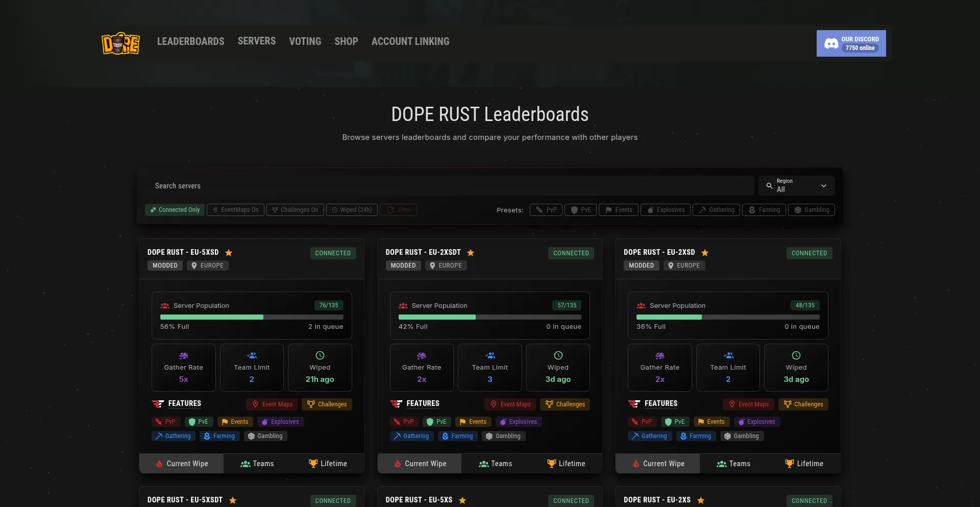
Task: Click the Gathering pickaxe preset icon
Action: (702, 210)
